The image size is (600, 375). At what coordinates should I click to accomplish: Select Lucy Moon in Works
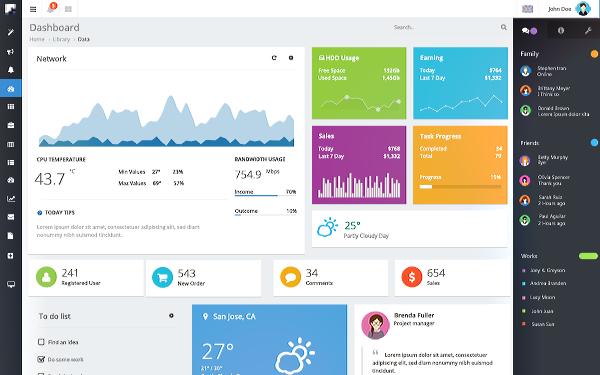tap(539, 297)
